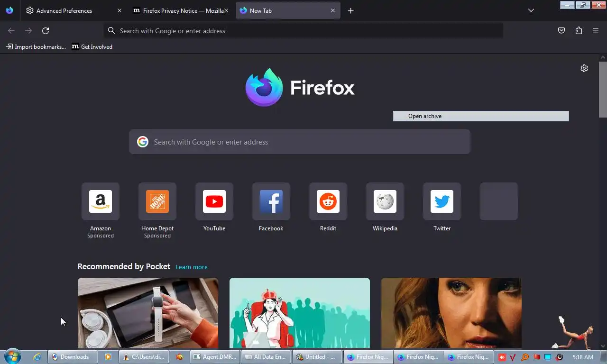607x364 pixels.
Task: Click the orange magnifier system tray icon
Action: [524, 357]
